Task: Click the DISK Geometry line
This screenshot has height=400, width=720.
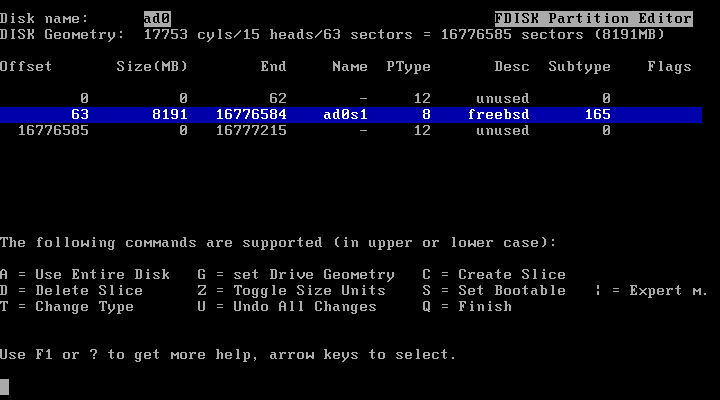Action: pos(332,35)
